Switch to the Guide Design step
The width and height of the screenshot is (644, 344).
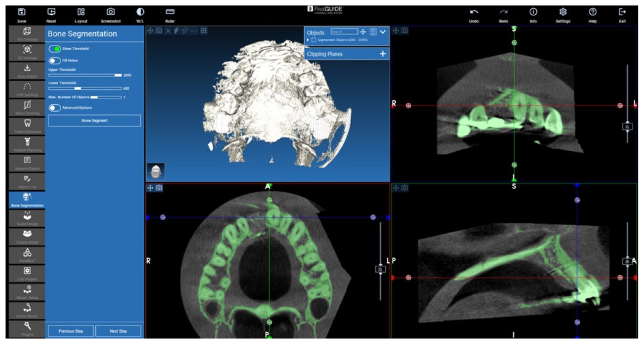coord(27,218)
